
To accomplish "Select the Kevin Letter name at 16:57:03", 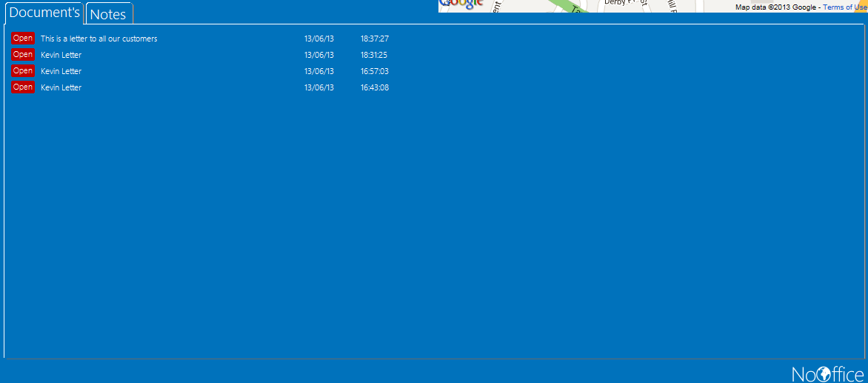I will (x=61, y=71).
